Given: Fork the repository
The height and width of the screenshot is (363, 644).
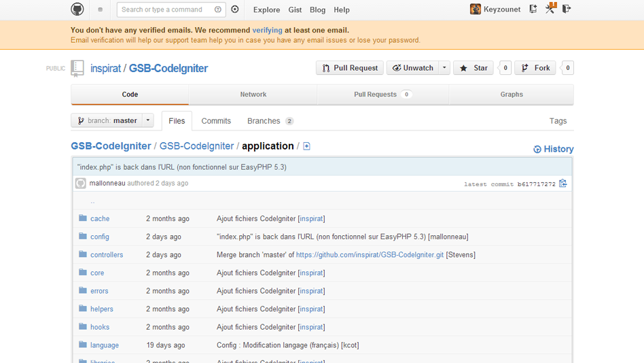Looking at the screenshot, I should (535, 68).
